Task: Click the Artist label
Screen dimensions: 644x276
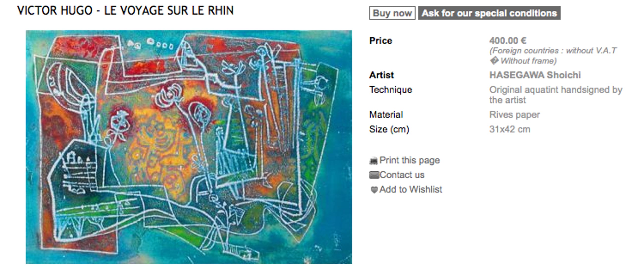Action: tap(381, 75)
